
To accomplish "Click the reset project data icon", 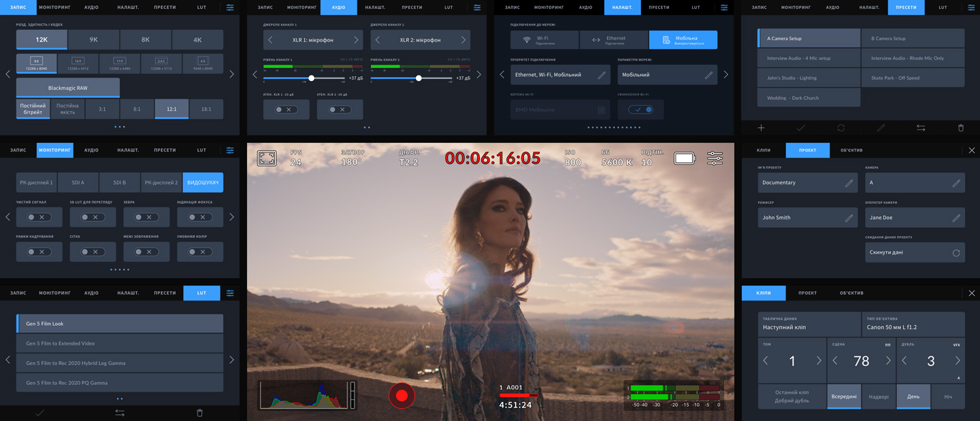I will [x=955, y=253].
